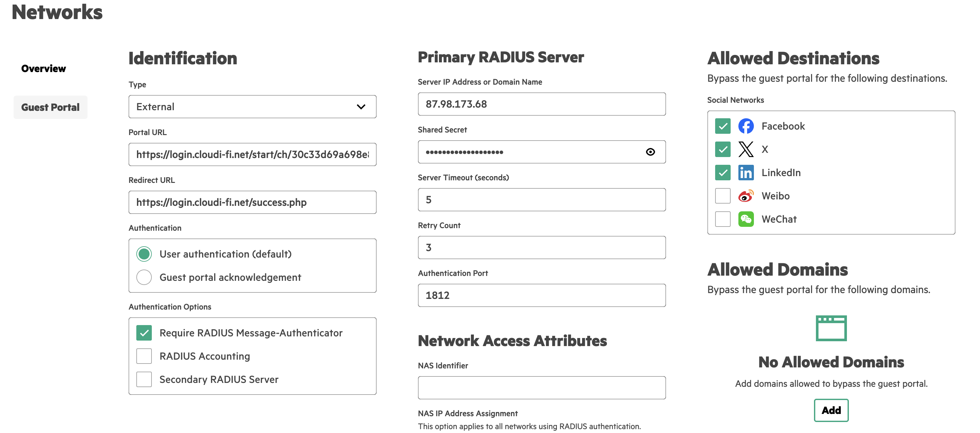Enable RADIUS Accounting
This screenshot has height=433, width=980.
(144, 356)
